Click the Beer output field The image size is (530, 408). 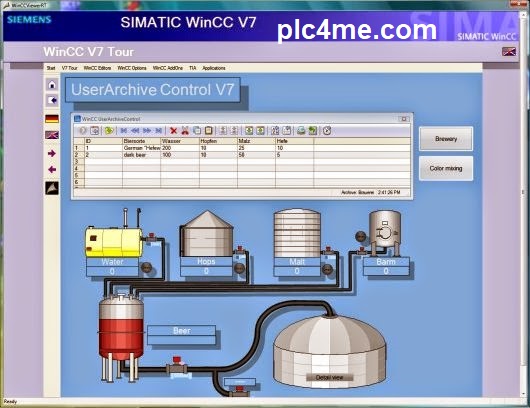[x=182, y=340]
